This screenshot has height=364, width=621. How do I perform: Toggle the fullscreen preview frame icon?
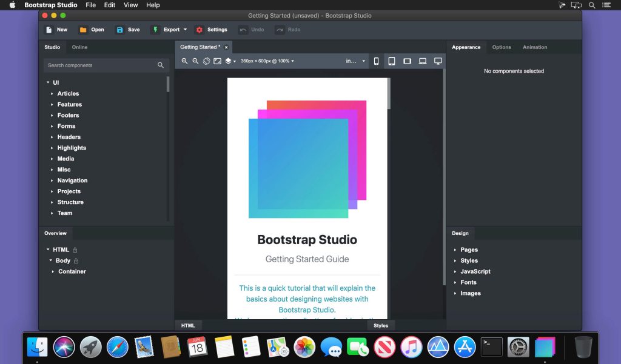(x=217, y=61)
